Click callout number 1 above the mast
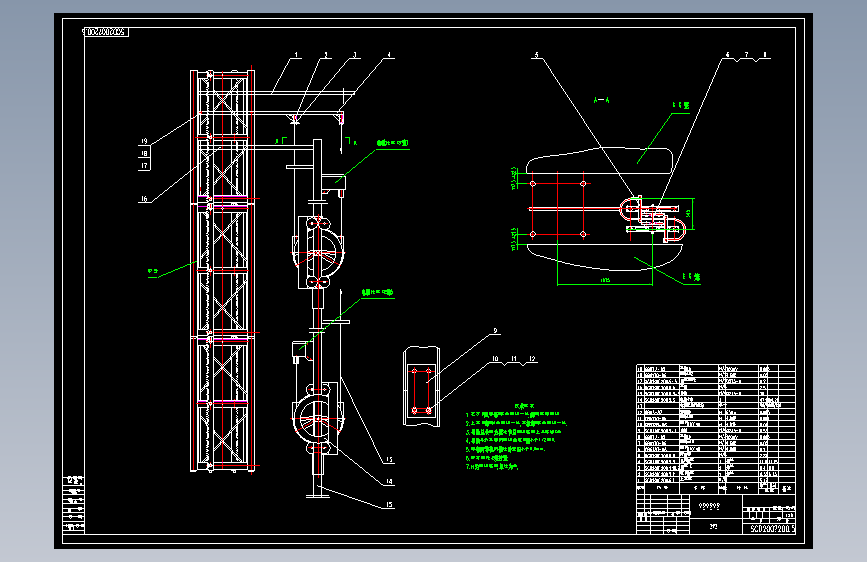 (x=296, y=55)
